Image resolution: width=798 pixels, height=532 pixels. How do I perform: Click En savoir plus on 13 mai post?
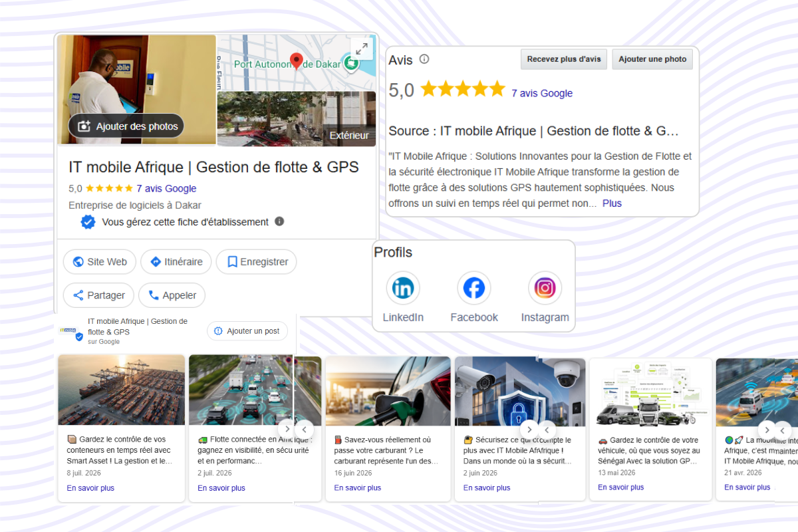(621, 487)
